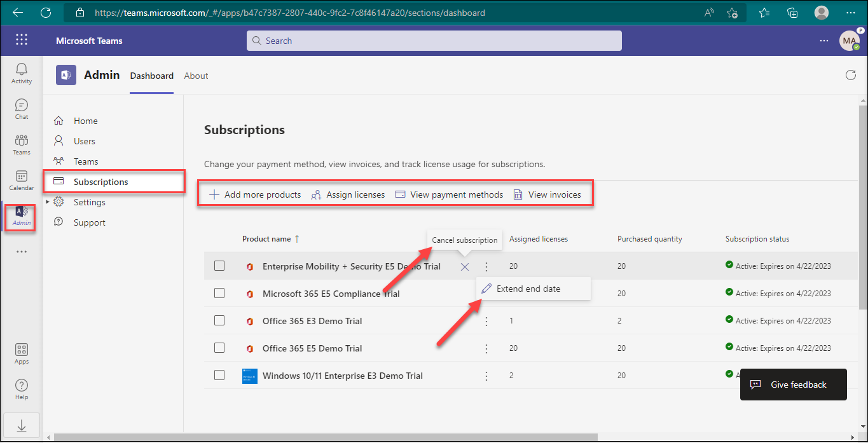Cancel subscription using the X icon

(465, 267)
